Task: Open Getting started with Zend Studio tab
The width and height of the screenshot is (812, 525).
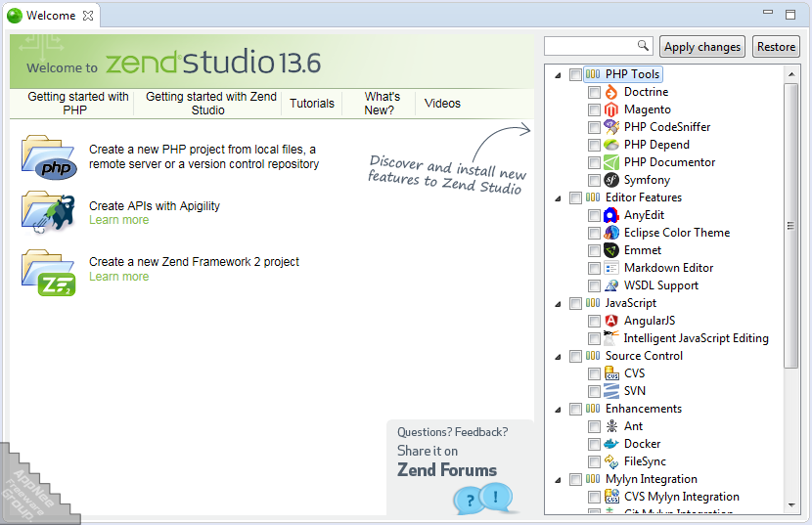Action: tap(210, 103)
